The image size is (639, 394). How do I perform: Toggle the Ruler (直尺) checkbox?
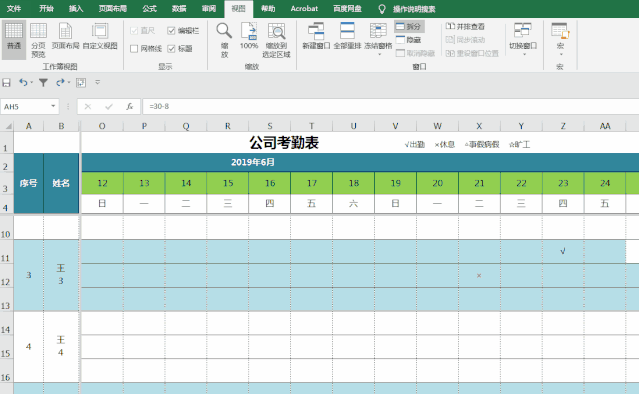coord(134,31)
